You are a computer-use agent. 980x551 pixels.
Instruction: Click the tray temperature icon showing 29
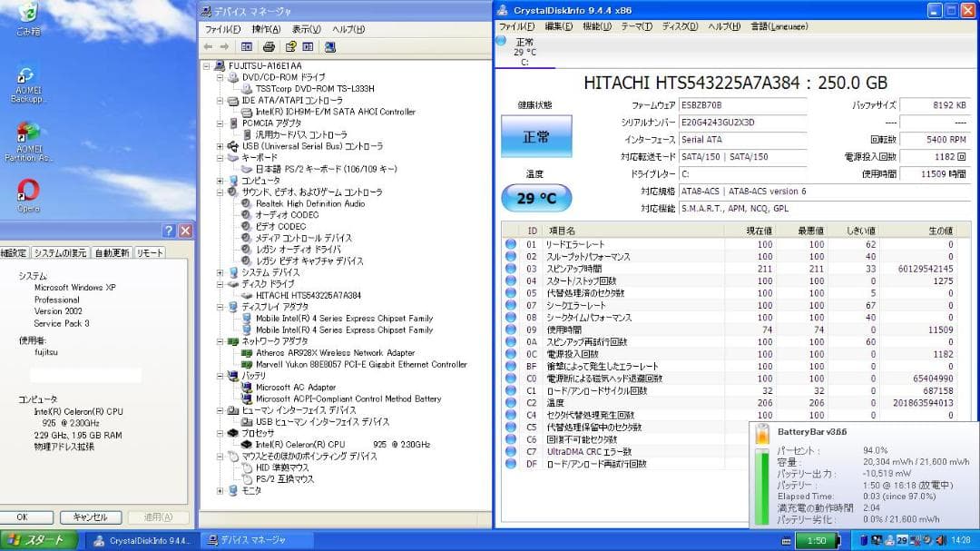(902, 540)
